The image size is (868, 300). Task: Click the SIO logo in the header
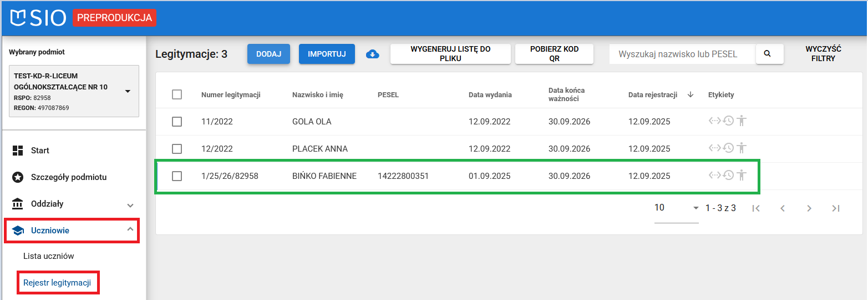[x=39, y=18]
